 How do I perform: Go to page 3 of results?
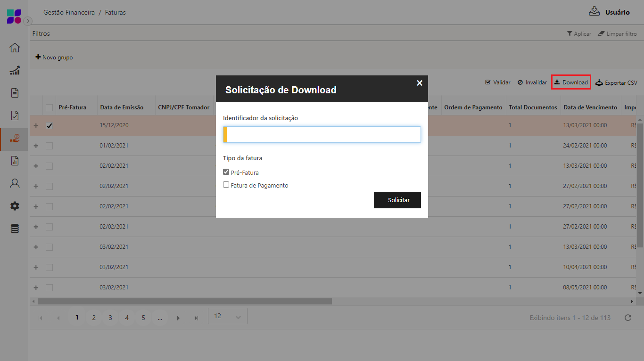[x=110, y=318]
